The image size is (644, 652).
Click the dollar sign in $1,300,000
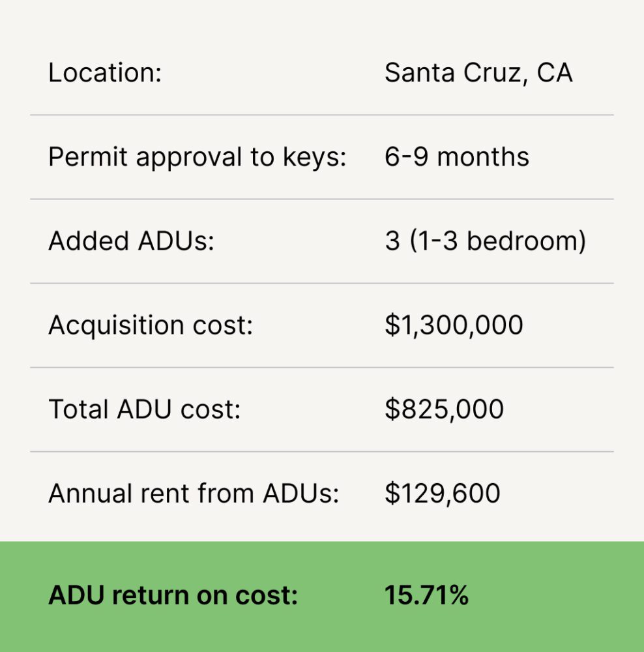[x=392, y=325]
